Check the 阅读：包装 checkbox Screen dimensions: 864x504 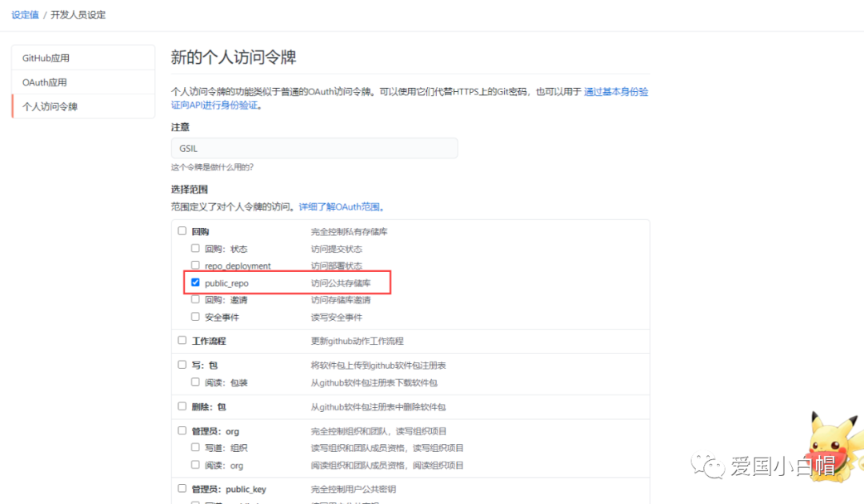click(196, 382)
